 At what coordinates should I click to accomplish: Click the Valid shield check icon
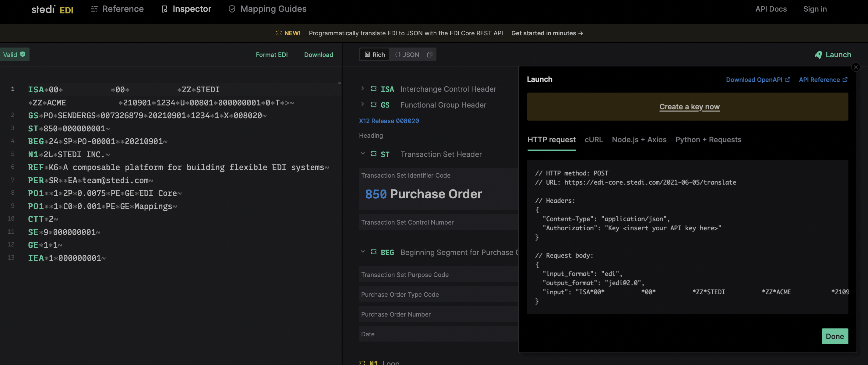point(23,54)
